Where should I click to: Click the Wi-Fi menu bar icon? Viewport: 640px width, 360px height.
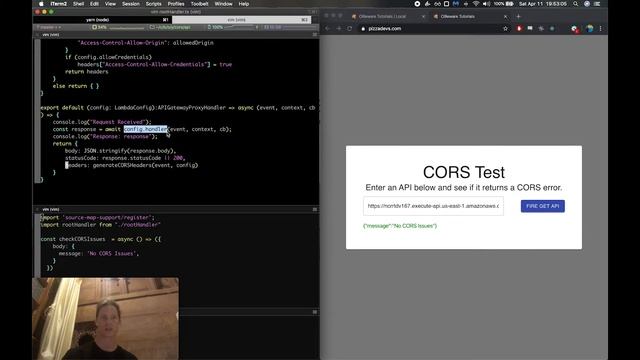point(476,4)
